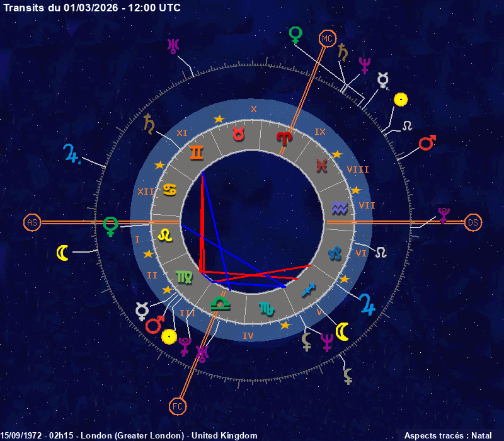This screenshot has width=504, height=441.
Task: Select the purple Pluto symbol near DS
Action: (444, 215)
